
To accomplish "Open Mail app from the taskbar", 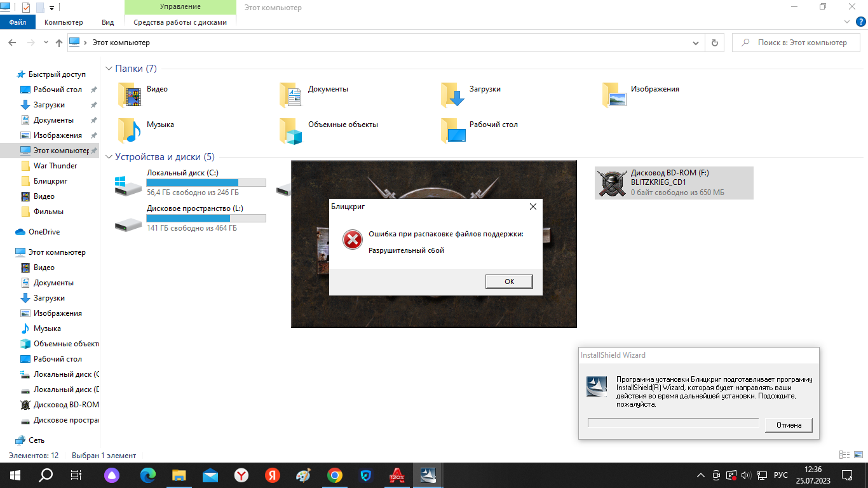I will 210,475.
